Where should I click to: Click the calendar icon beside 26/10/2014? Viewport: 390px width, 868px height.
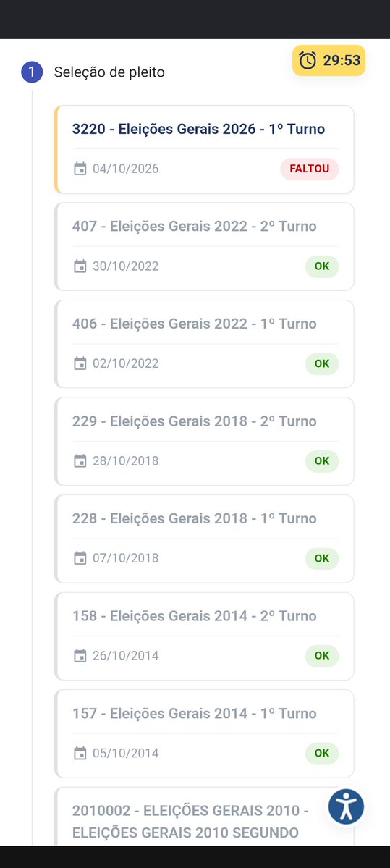coord(80,656)
